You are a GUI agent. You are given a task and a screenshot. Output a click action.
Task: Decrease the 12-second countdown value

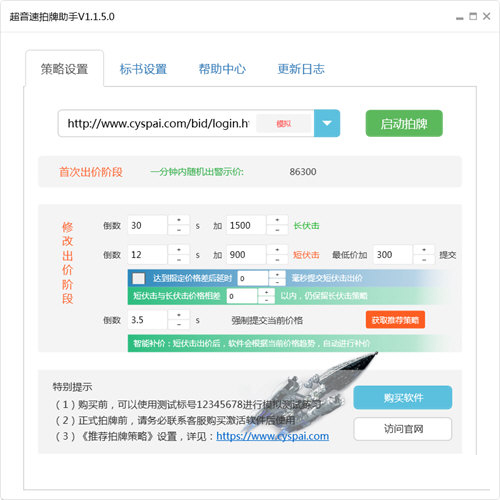point(179,260)
